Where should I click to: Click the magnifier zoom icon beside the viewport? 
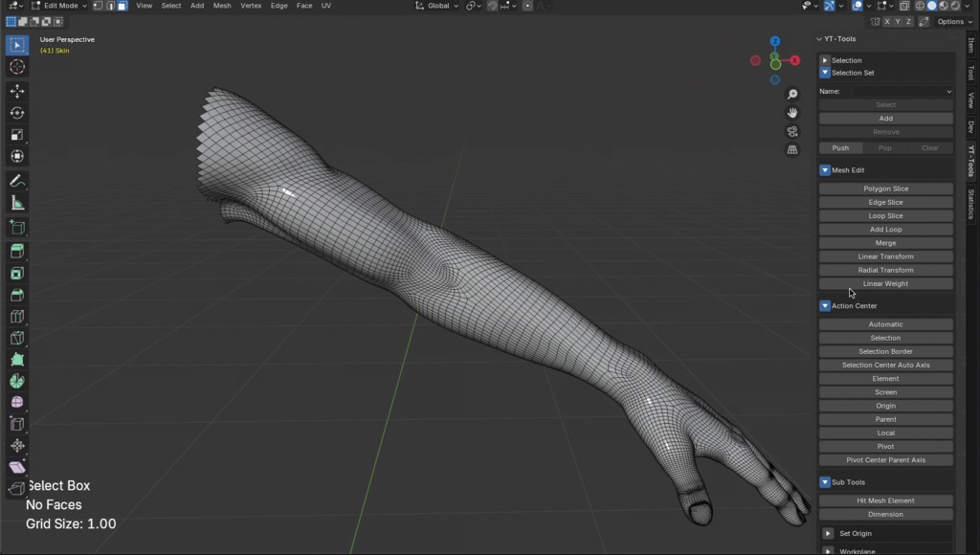[792, 94]
